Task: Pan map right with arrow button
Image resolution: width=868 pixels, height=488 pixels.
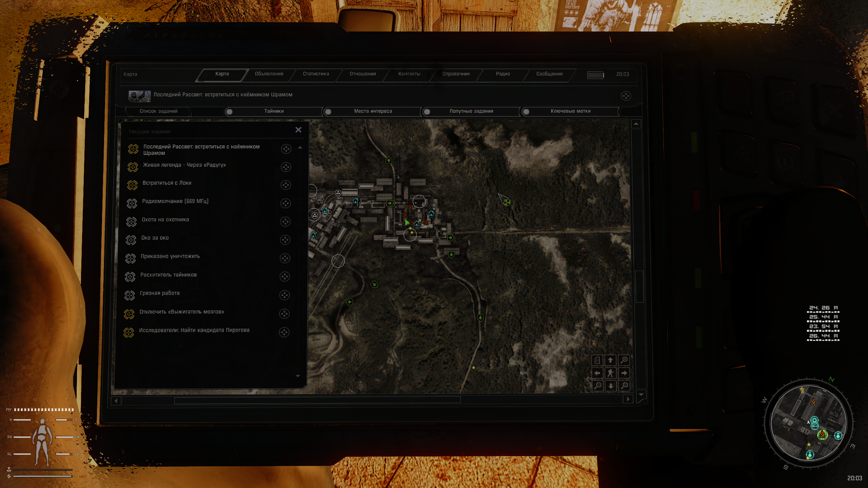Action: (x=624, y=373)
